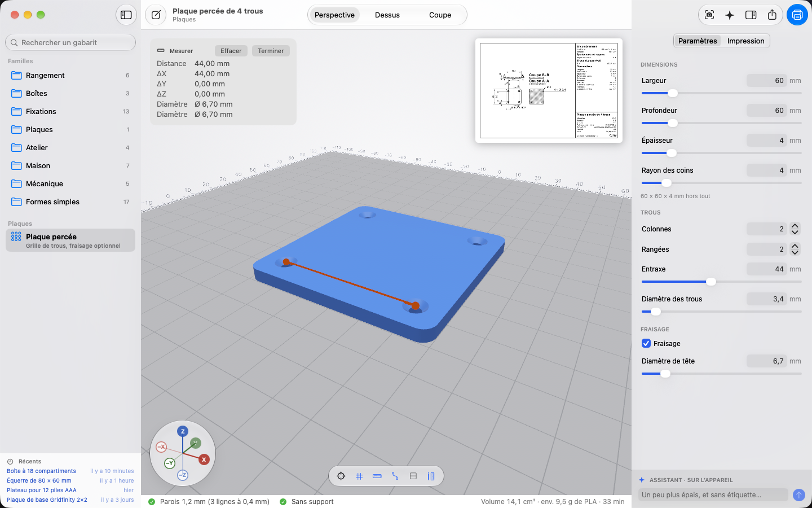Open the assistant sparkle icon in toolbar
Image resolution: width=812 pixels, height=508 pixels.
click(x=730, y=15)
